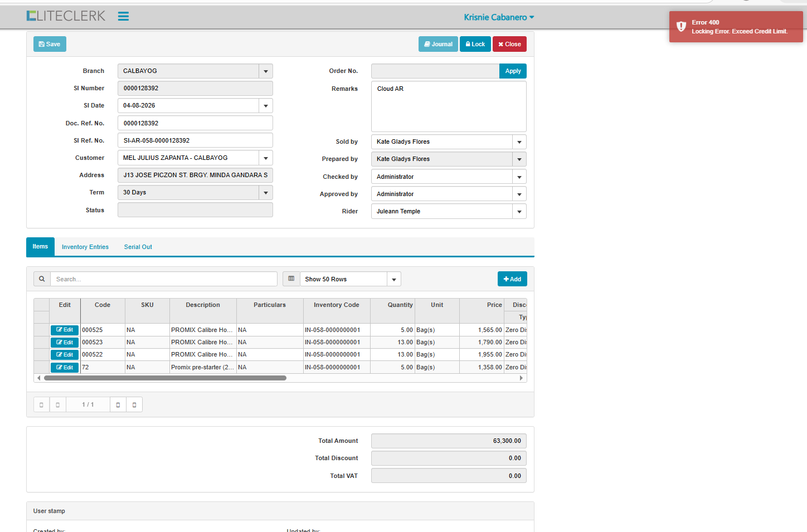
Task: Expand the Branch dropdown
Action: [266, 71]
